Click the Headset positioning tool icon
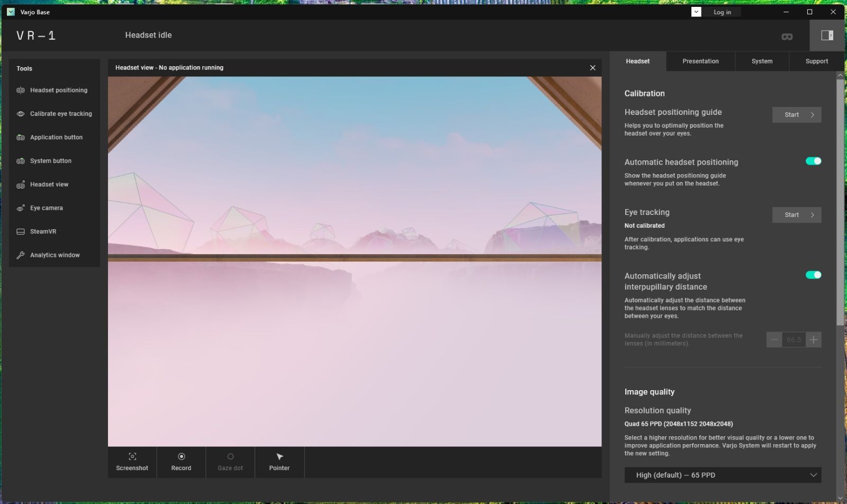 pyautogui.click(x=21, y=91)
